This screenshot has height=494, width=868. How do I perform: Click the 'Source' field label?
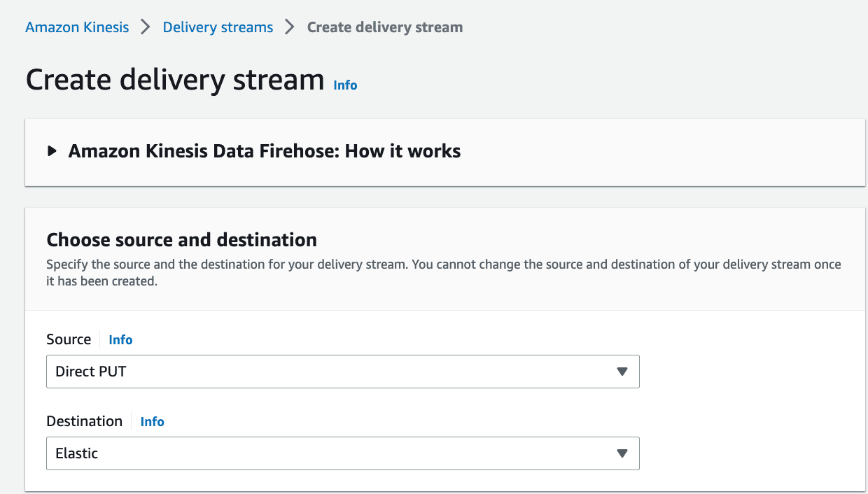pyautogui.click(x=69, y=339)
